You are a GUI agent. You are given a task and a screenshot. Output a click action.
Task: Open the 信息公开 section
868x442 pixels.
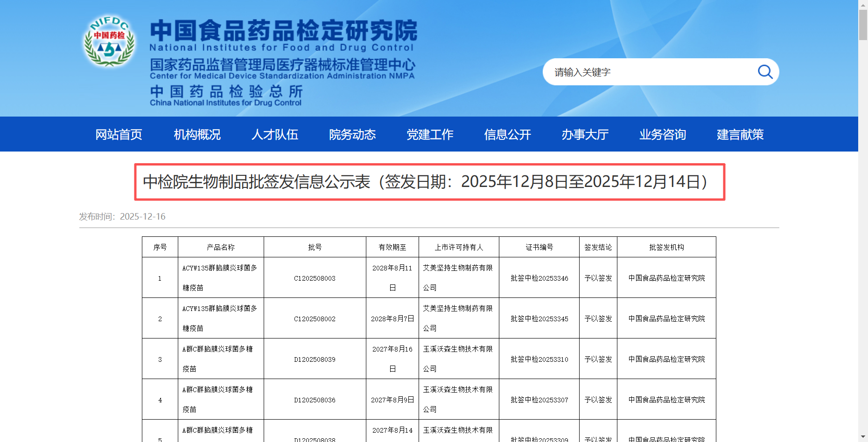(x=508, y=134)
